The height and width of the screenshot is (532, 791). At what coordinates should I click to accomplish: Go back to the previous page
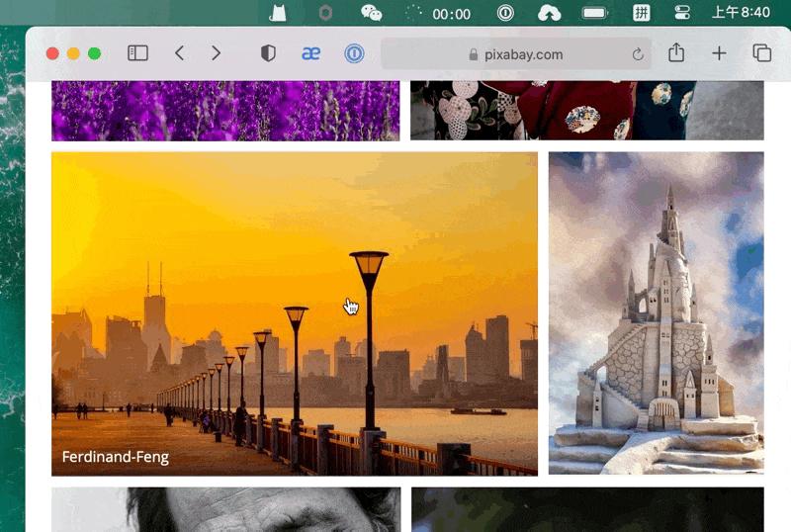coord(179,53)
